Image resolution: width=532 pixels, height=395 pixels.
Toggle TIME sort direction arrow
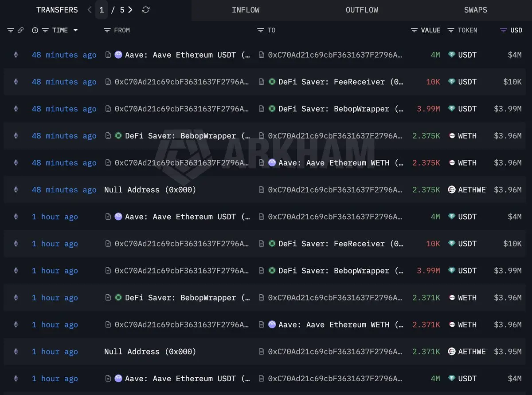click(75, 30)
